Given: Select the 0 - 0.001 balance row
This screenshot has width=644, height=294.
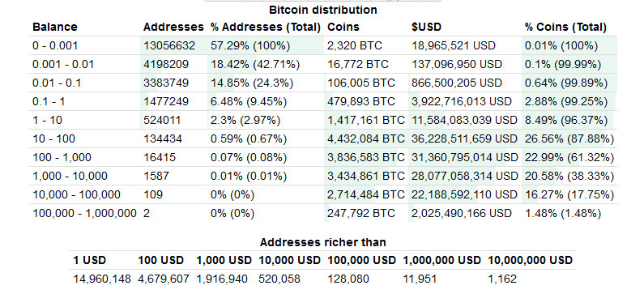Looking at the screenshot, I should [x=323, y=45].
